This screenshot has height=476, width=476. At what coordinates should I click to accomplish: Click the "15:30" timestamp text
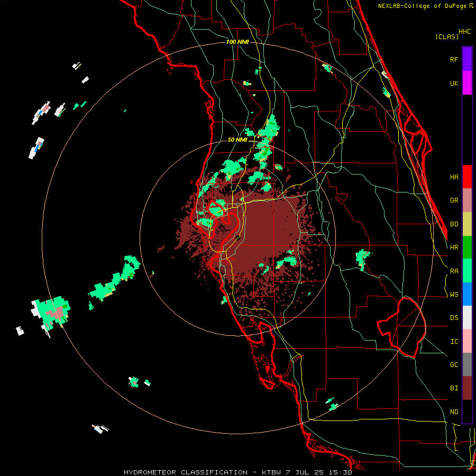point(341,472)
